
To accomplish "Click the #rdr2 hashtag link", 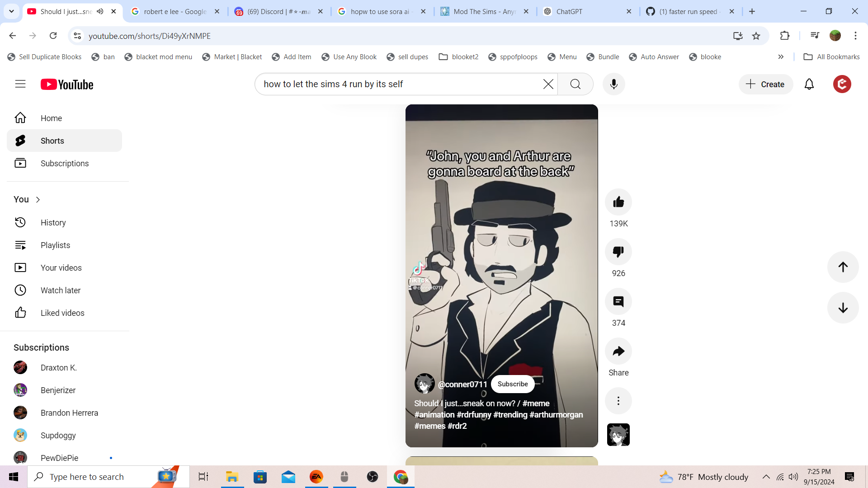I will (457, 426).
